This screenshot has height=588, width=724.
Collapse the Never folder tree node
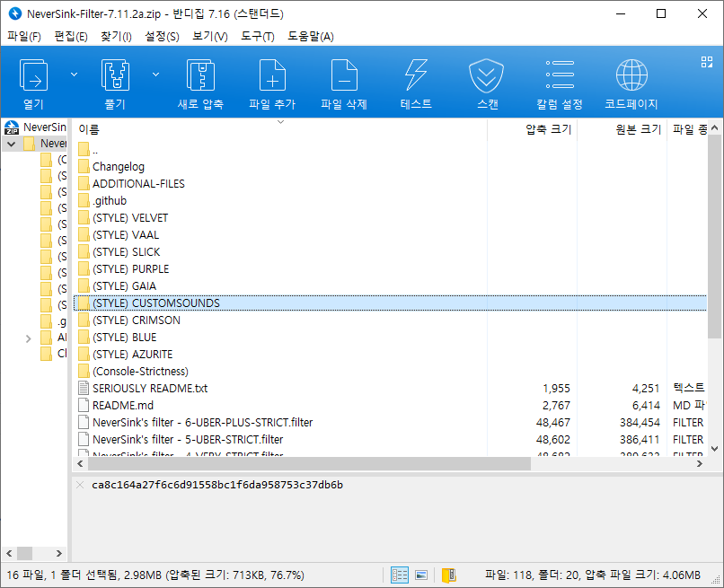tap(12, 144)
